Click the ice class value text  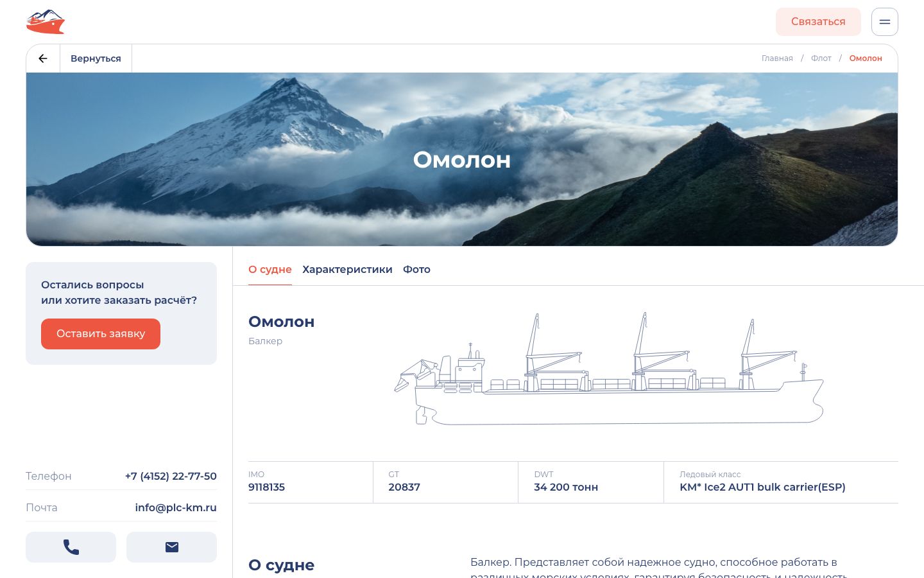762,487
